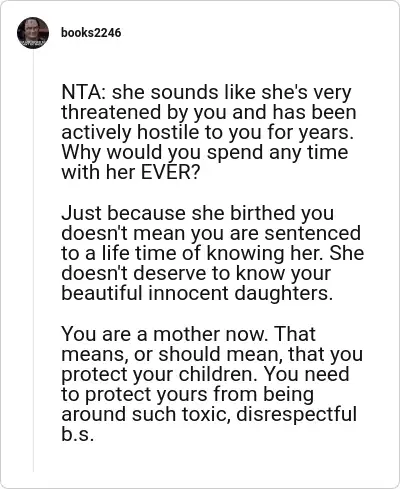
Task: Click the line "means, or should mean, that you"
Action: (212, 354)
